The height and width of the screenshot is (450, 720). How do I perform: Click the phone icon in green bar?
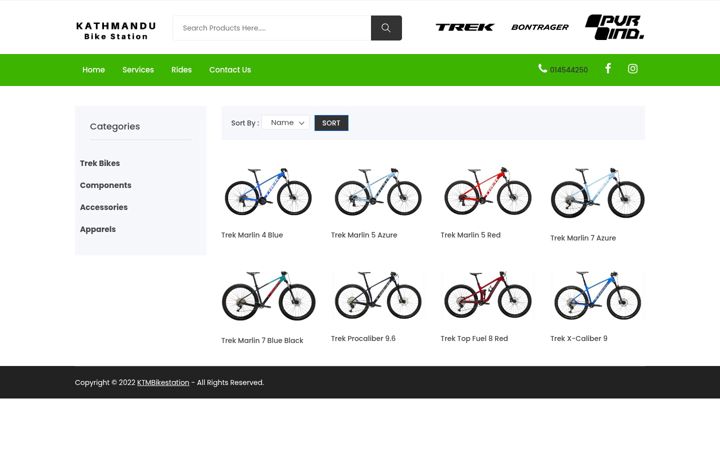(542, 68)
